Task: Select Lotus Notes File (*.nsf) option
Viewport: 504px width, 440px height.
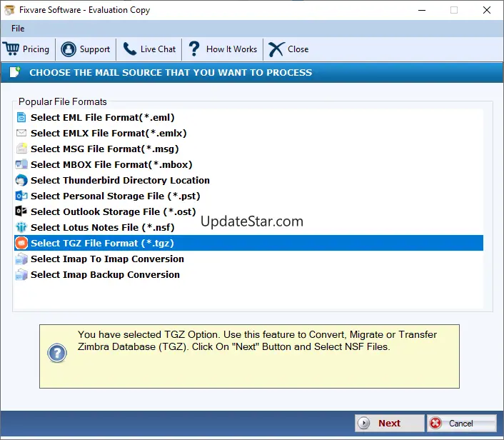Action: click(x=103, y=227)
